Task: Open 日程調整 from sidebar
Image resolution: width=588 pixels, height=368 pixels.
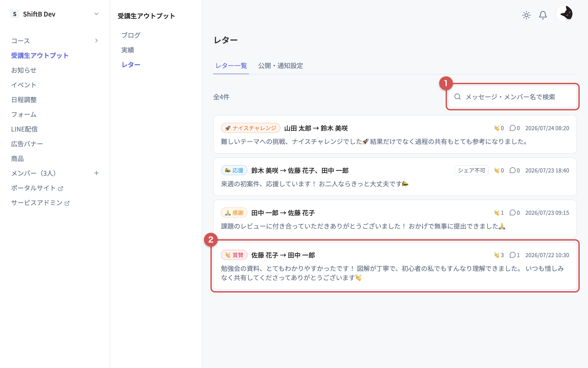Action: click(24, 100)
